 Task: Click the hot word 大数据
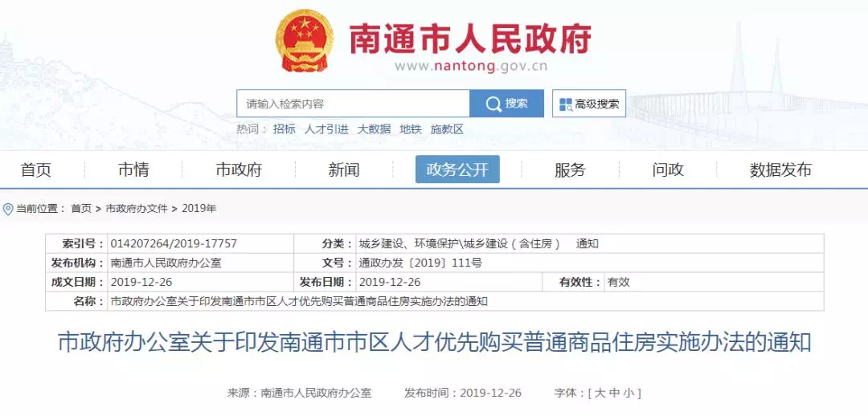point(374,129)
